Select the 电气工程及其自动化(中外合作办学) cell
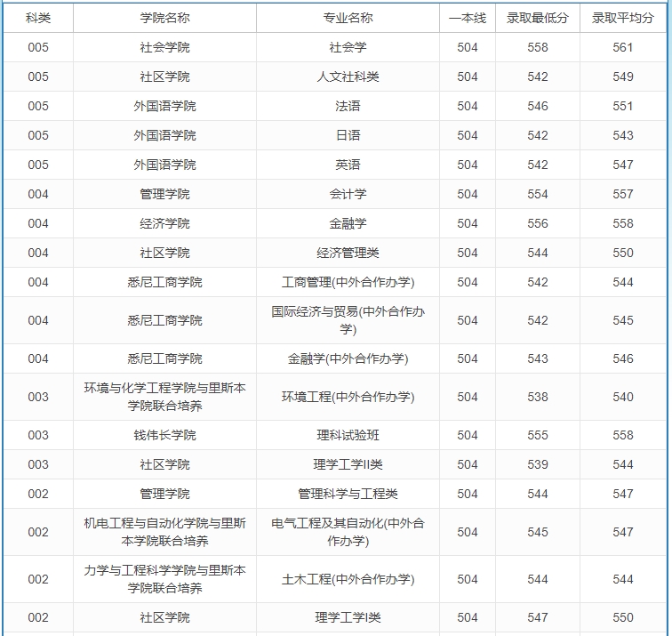672x636 pixels. coord(348,532)
